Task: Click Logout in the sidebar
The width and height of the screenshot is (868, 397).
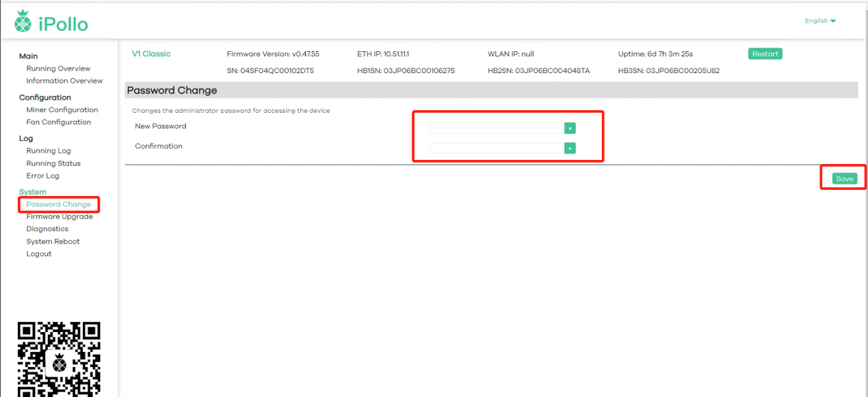Action: 39,254
